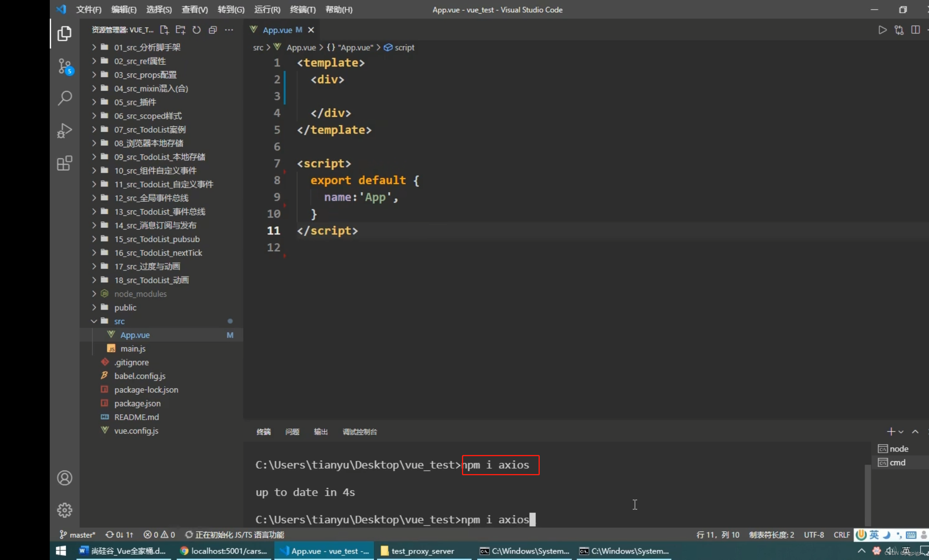Open test_proxy_server folder taskbar item
This screenshot has height=560, width=929.
point(423,551)
